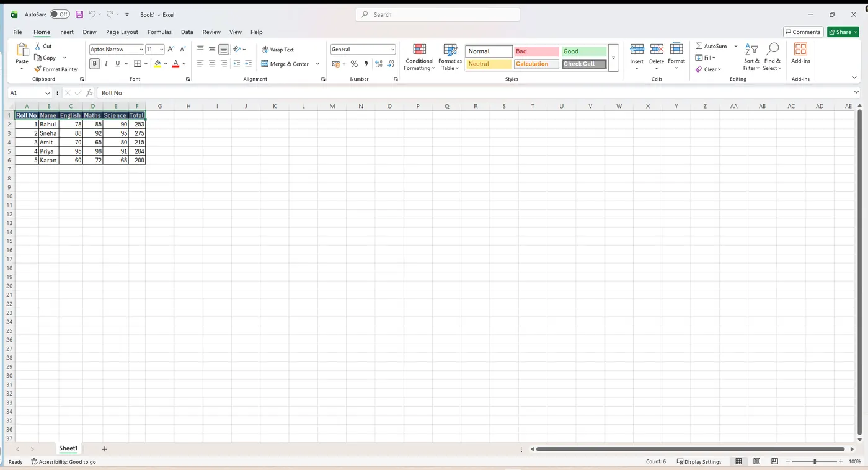This screenshot has width=868, height=470.
Task: Click the Format cells icon
Action: click(x=676, y=49)
